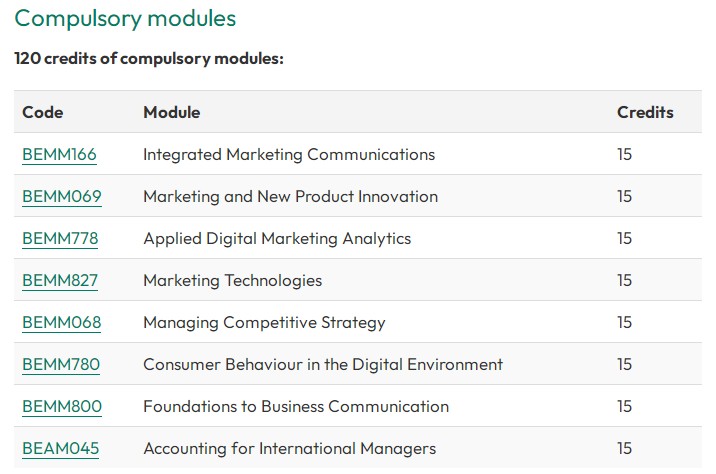Click the 120 credits of compulsory modules text

[149, 58]
